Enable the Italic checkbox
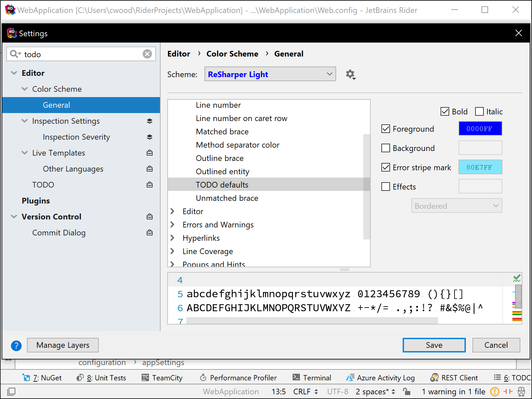532x399 pixels. [x=479, y=111]
